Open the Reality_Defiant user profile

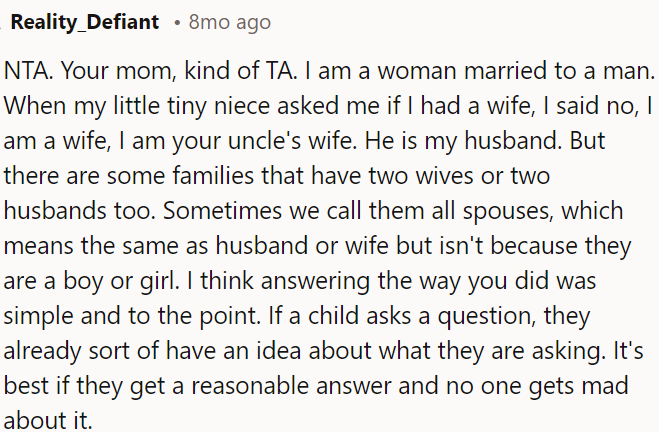point(85,22)
